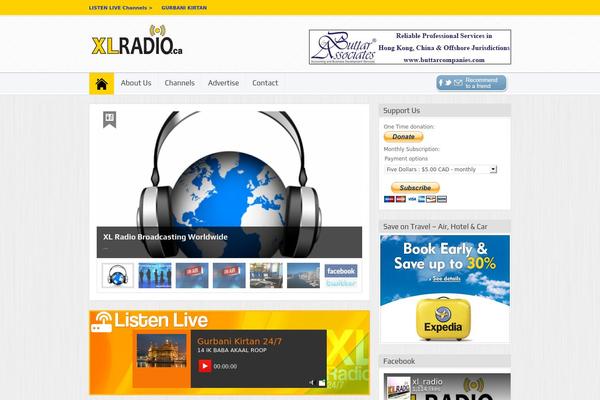Open the Advertise page

tap(223, 83)
